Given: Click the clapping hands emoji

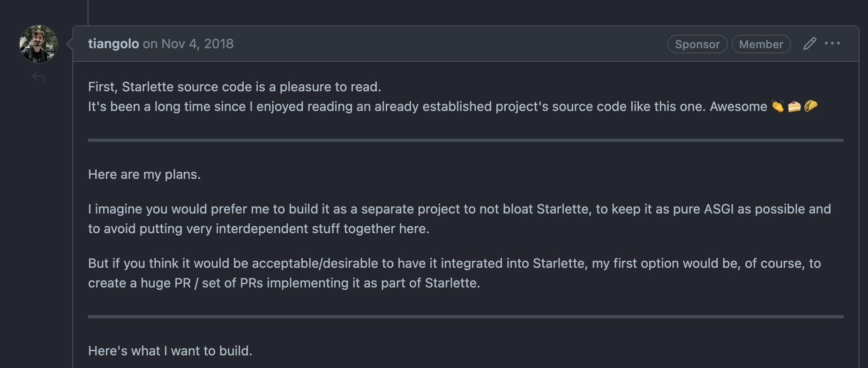Looking at the screenshot, I should [x=778, y=107].
